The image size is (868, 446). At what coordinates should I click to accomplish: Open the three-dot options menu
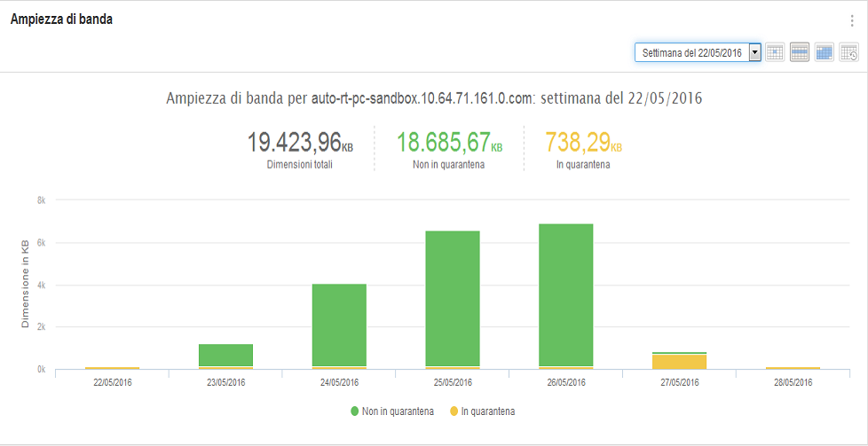tap(852, 21)
